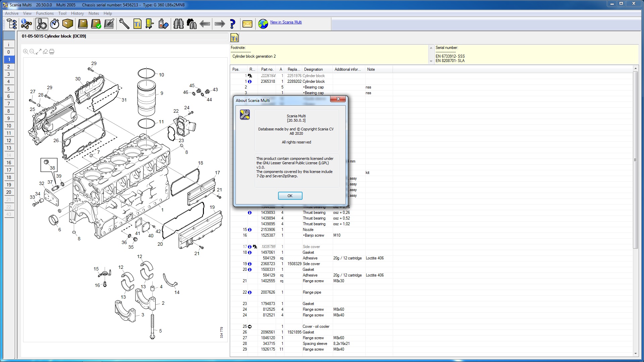Click the cardboard box package icon
Image resolution: width=644 pixels, height=362 pixels.
click(x=68, y=24)
